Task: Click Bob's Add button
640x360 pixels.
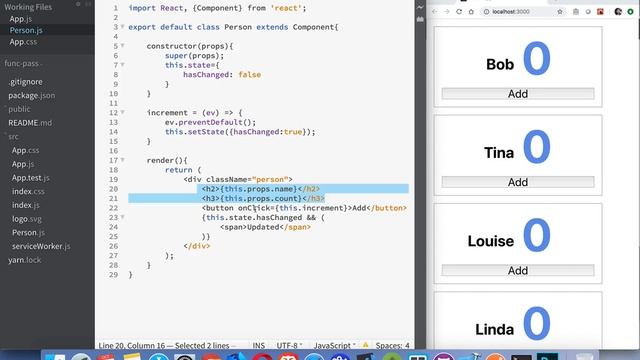Action: (x=518, y=94)
